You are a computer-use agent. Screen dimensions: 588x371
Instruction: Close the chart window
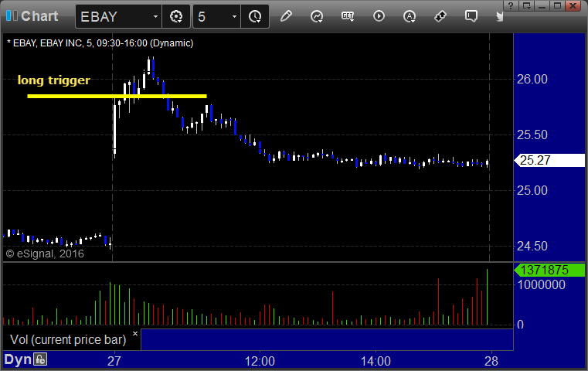573,5
